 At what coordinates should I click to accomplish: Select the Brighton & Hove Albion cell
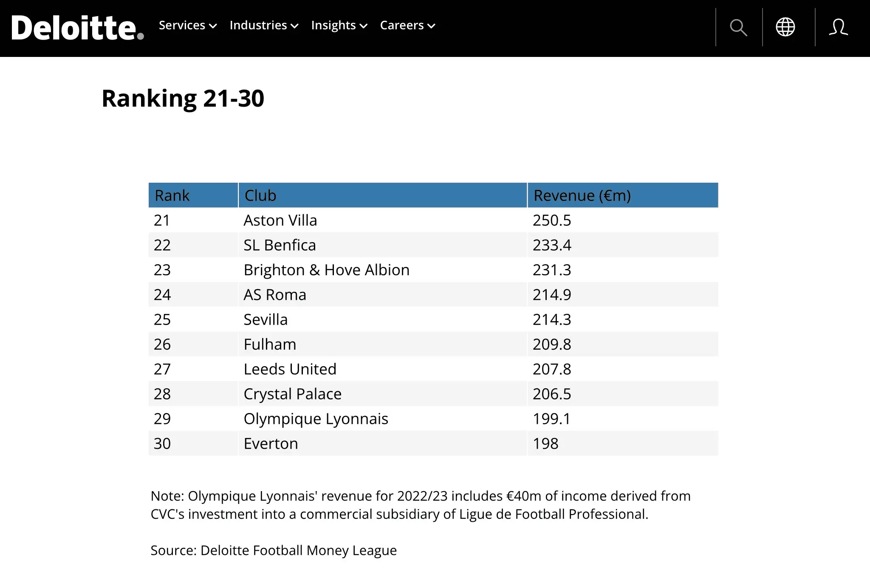click(326, 270)
